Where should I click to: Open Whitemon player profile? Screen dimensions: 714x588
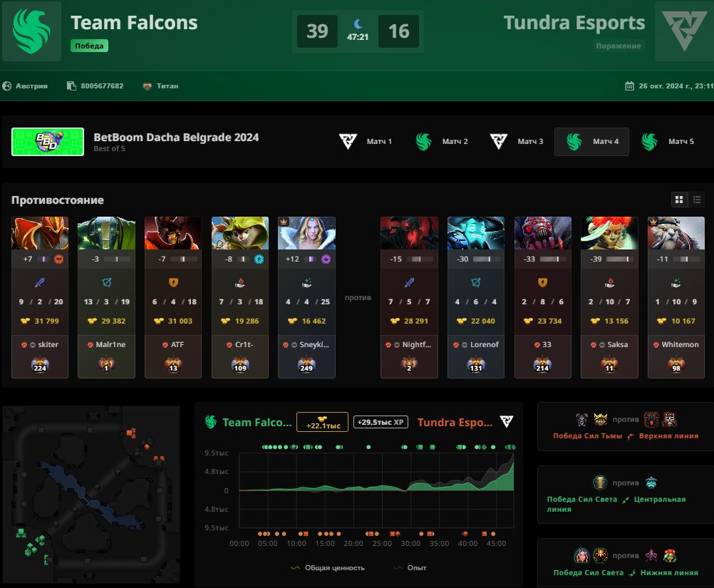point(680,345)
